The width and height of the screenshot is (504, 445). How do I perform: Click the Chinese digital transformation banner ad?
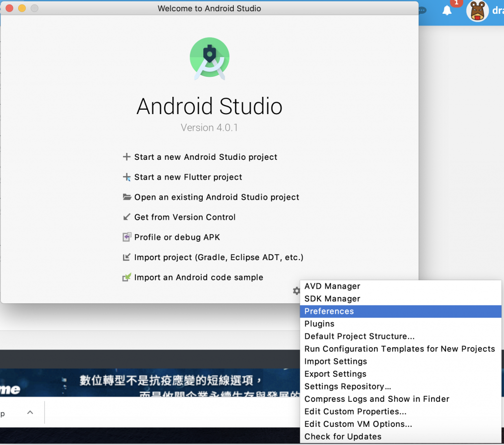point(150,383)
